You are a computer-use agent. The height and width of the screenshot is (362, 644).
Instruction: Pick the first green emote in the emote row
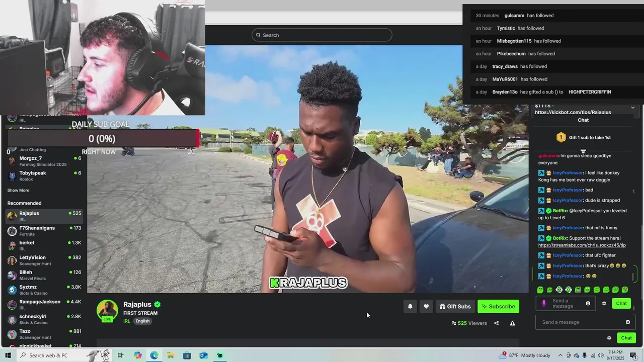click(540, 290)
